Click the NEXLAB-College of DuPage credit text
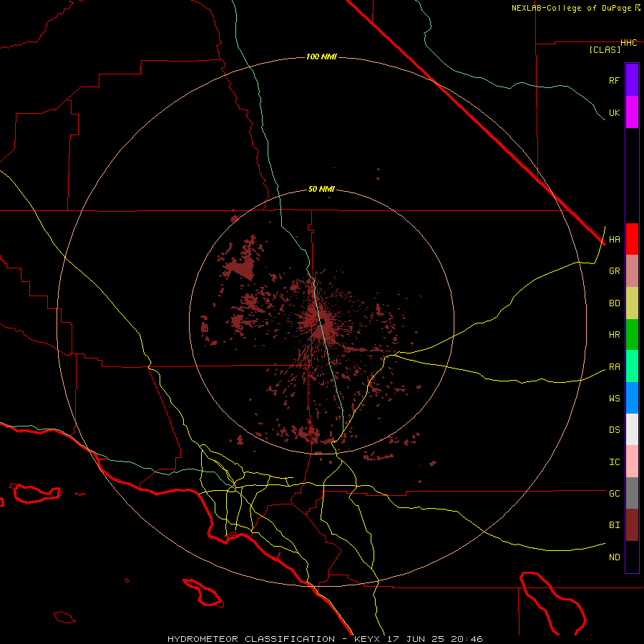The height and width of the screenshot is (644, 644). point(571,8)
